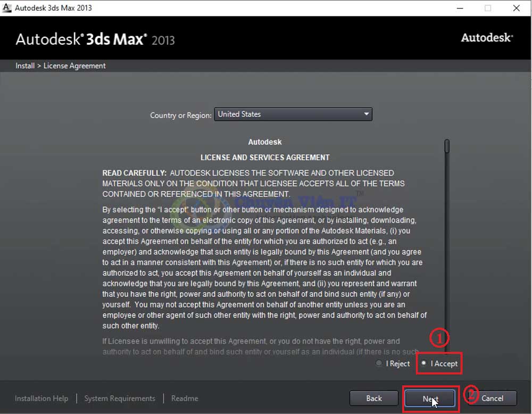Close the Autodesk 3ds Max installer window
Image resolution: width=532 pixels, height=414 pixels.
516,8
